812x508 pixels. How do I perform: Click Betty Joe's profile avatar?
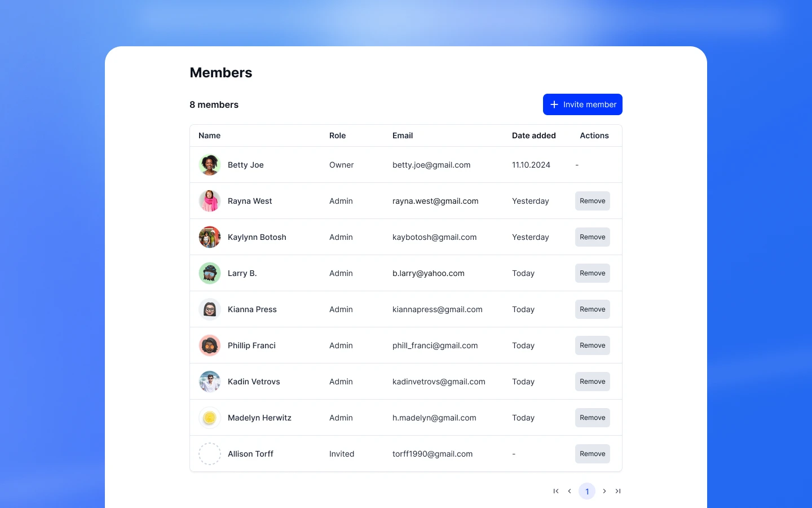pyautogui.click(x=210, y=165)
